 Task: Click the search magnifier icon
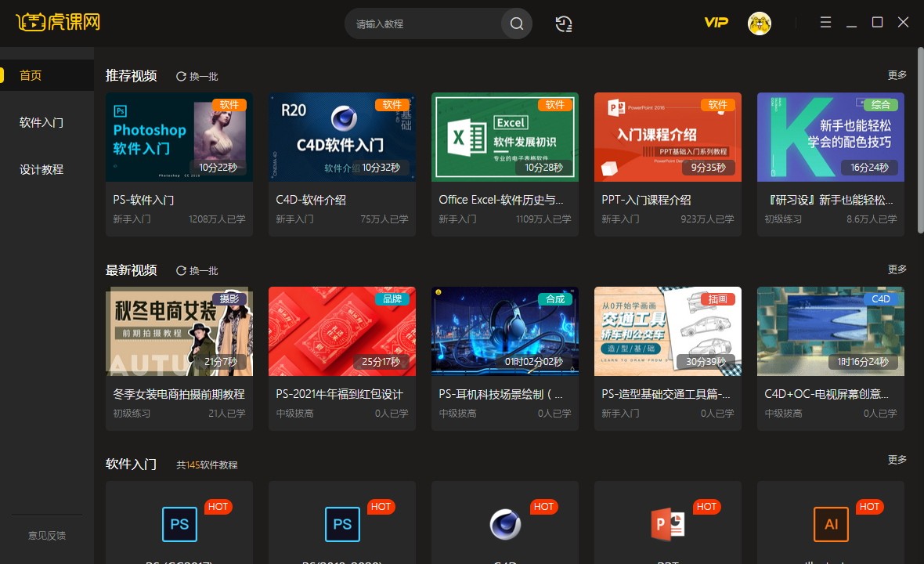[x=517, y=23]
